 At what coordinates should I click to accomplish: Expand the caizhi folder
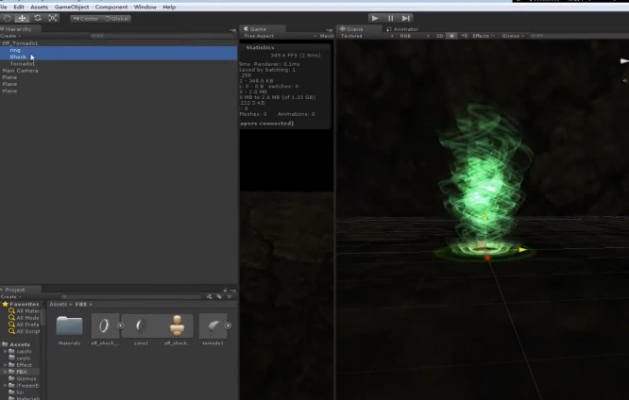tap(5, 351)
